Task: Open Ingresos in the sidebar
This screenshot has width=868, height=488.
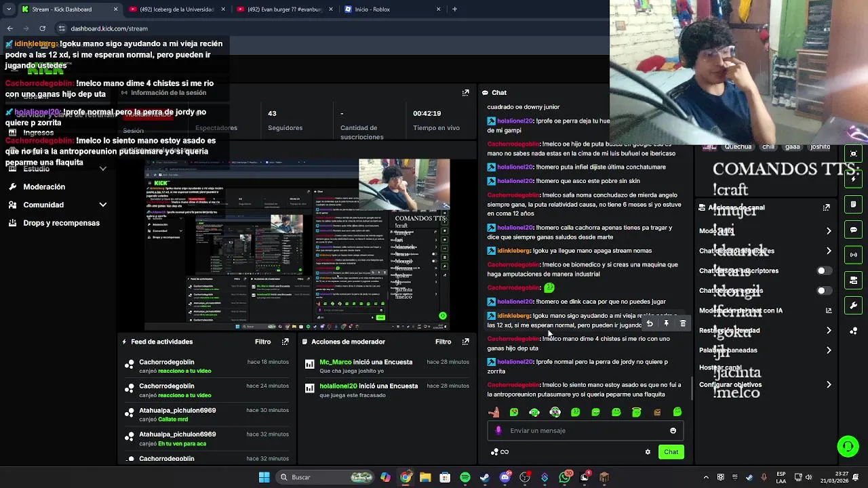Action: [x=38, y=133]
